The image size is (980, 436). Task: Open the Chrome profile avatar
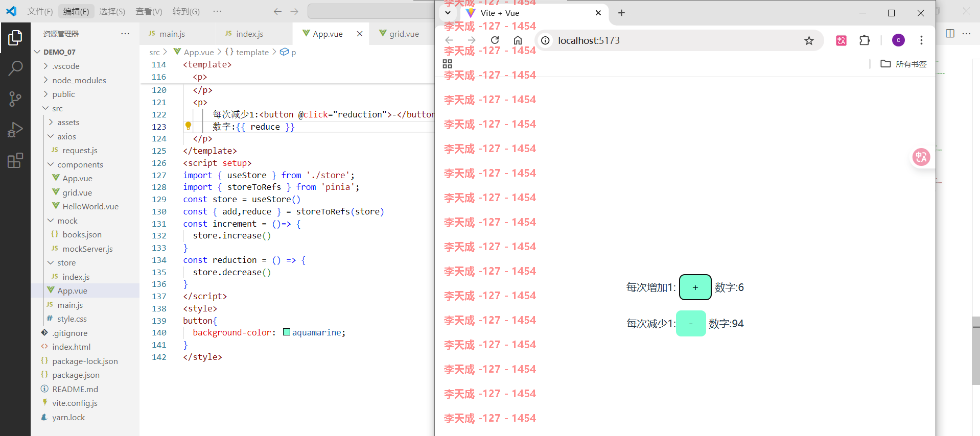tap(898, 40)
